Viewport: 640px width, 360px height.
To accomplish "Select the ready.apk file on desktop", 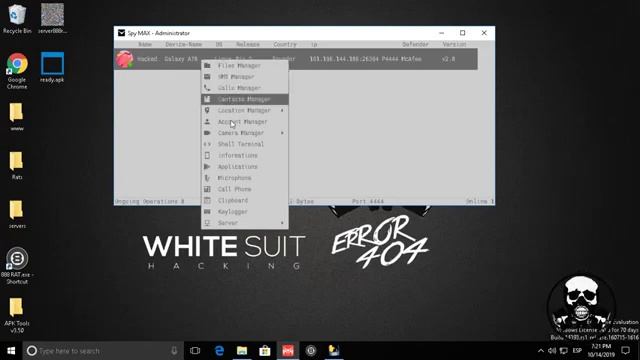I will pos(52,67).
